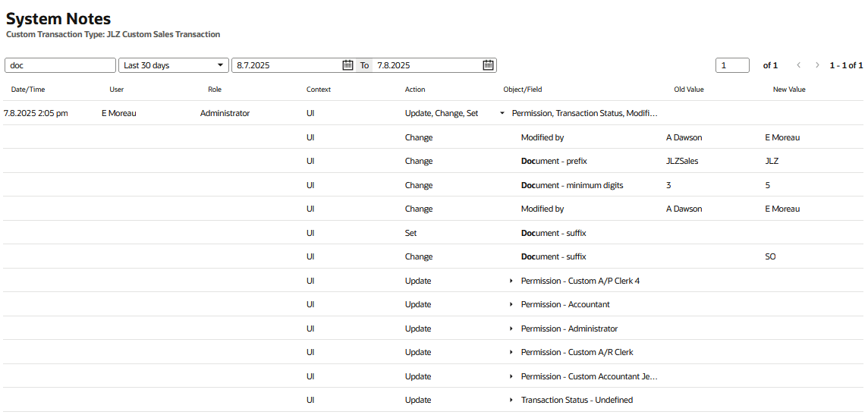Click the page number input box
Viewport: 868px width, 415px height.
732,65
